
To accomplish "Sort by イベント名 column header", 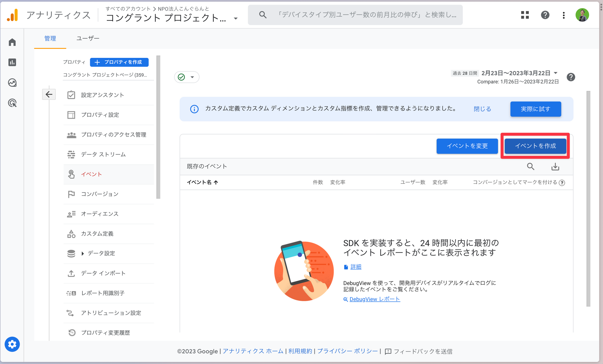I will 202,182.
